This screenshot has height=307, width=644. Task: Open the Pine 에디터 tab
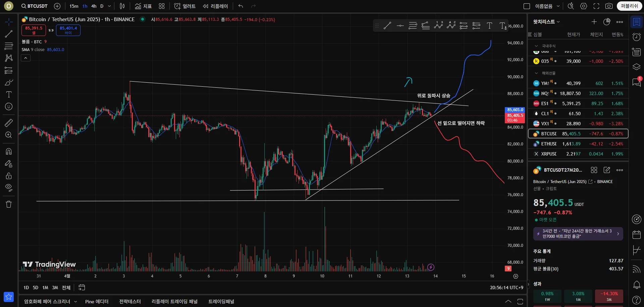point(97,302)
